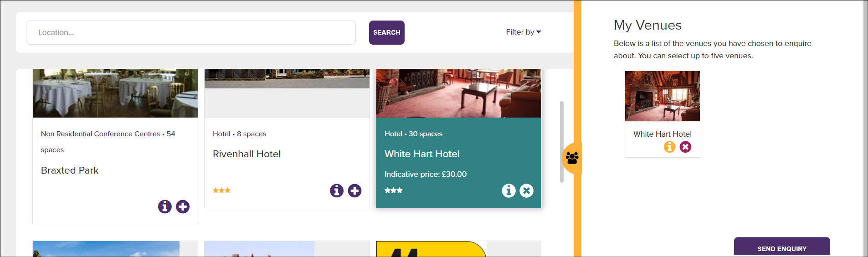Image resolution: width=868 pixels, height=257 pixels.
Task: Remove White Hart Hotel via teal card X
Action: point(526,190)
